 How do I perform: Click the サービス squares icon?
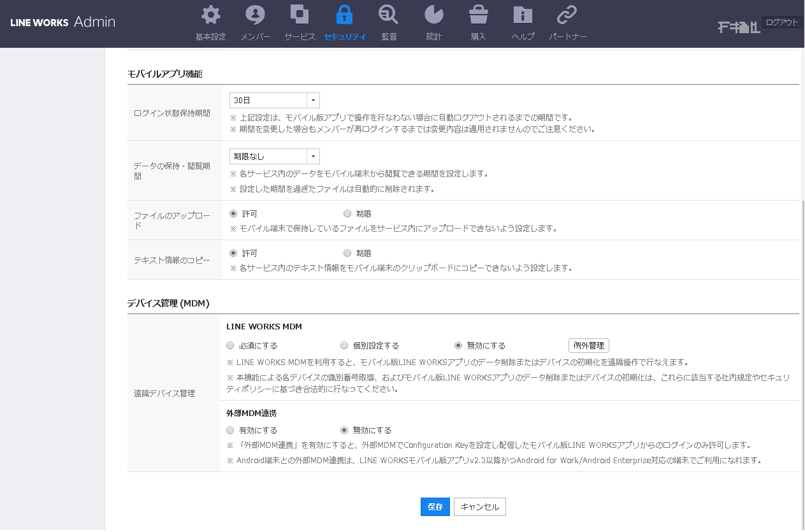300,15
